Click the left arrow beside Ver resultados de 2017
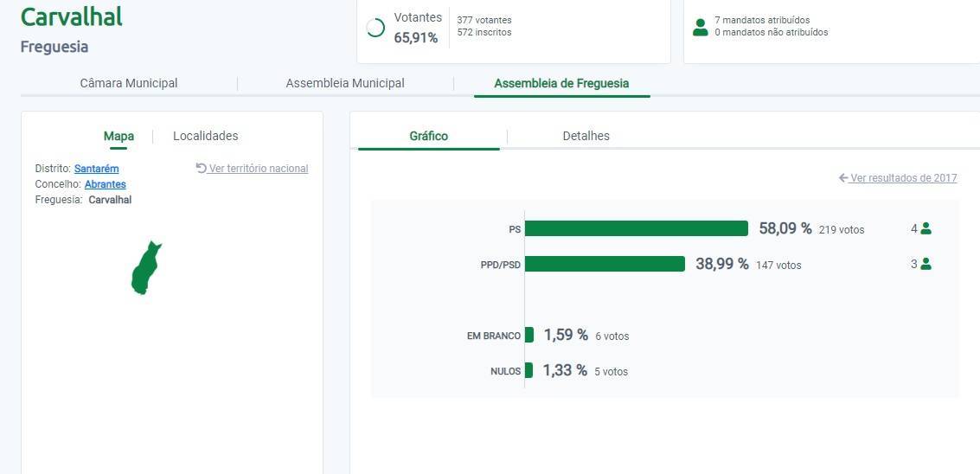The width and height of the screenshot is (980, 474). pos(843,178)
